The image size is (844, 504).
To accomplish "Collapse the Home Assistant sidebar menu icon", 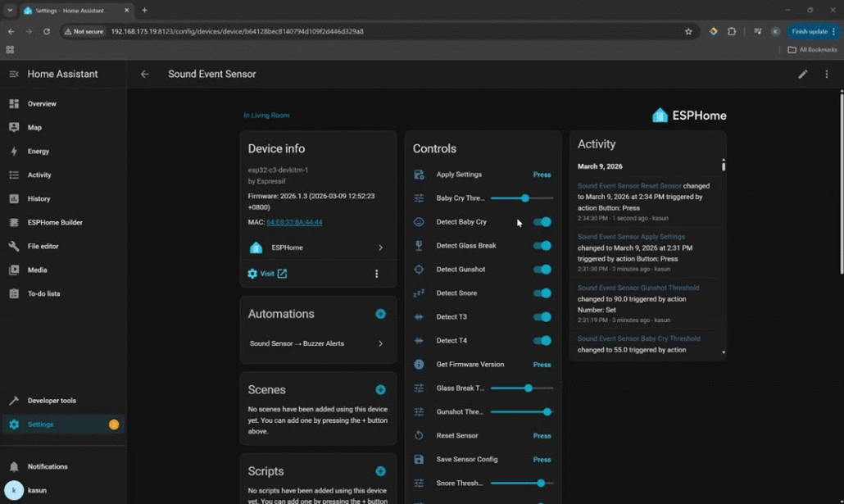I will [x=14, y=74].
